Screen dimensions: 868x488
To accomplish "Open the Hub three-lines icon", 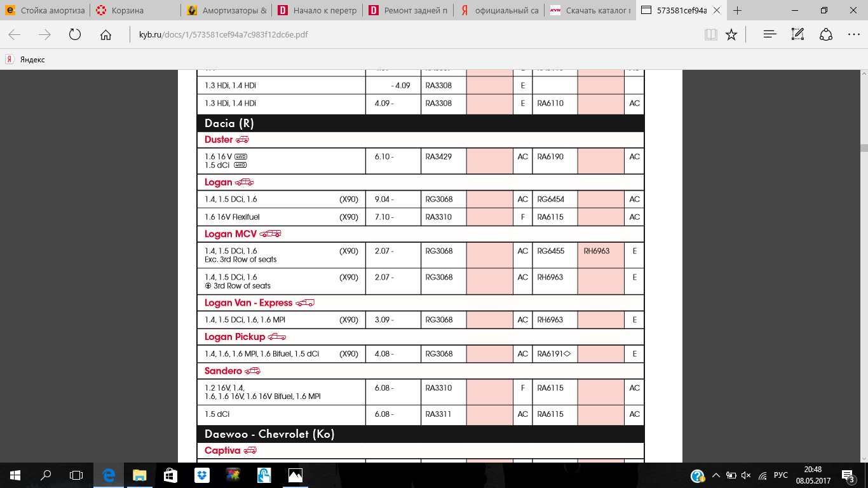I will [x=770, y=35].
